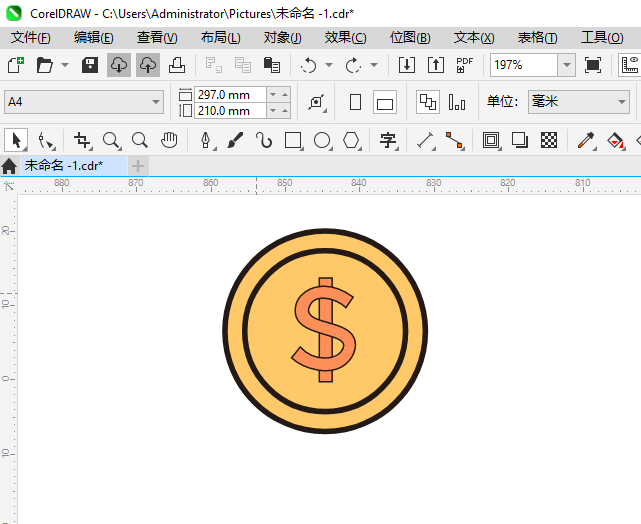Open the 查看(V) menu
The image size is (641, 524).
(157, 38)
